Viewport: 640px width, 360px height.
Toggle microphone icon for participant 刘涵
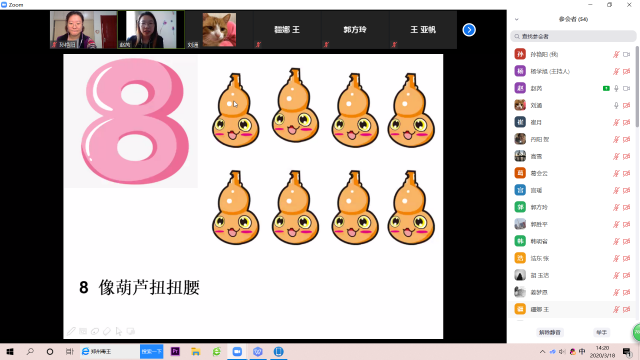coord(616,105)
